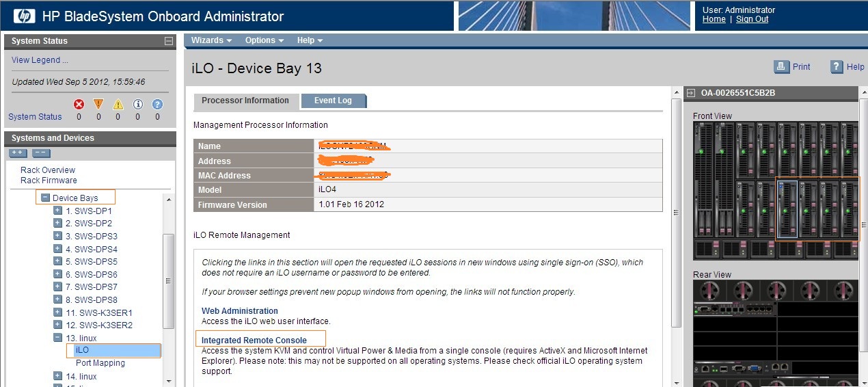The height and width of the screenshot is (387, 868).
Task: Click the critical red X status icon
Action: pyautogui.click(x=79, y=105)
